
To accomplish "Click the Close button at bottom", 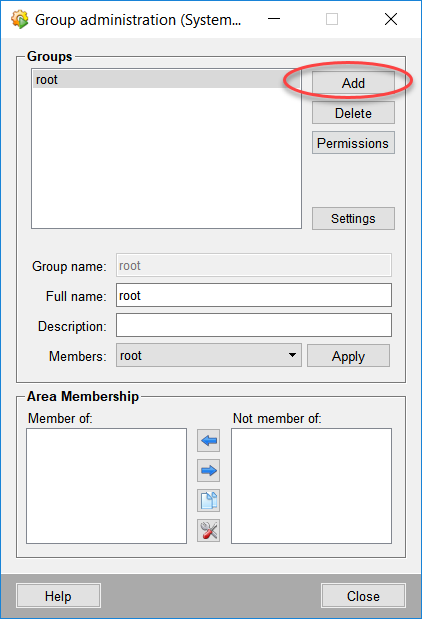I will pos(363,596).
